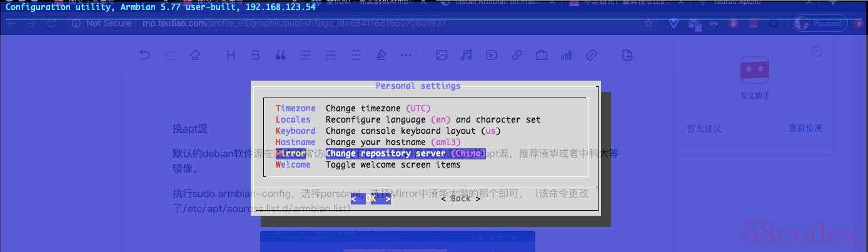
Task: Insert audio with music note icon
Action: point(466,55)
